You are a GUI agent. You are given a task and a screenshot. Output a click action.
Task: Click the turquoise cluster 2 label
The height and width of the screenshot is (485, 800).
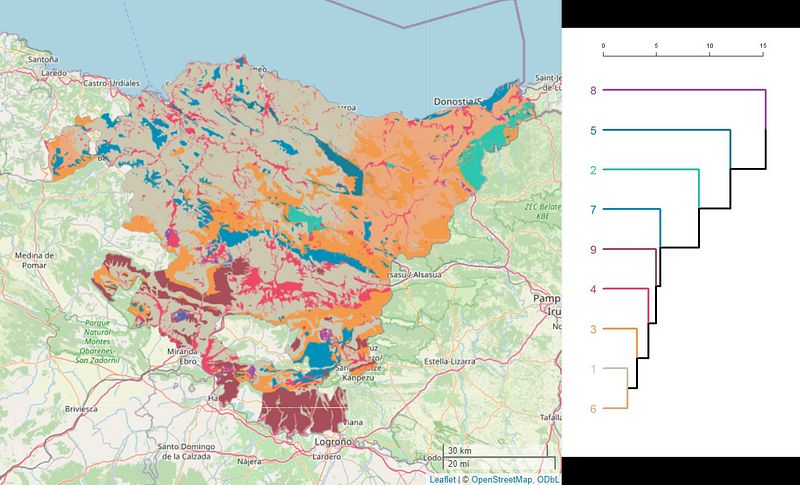pos(593,170)
